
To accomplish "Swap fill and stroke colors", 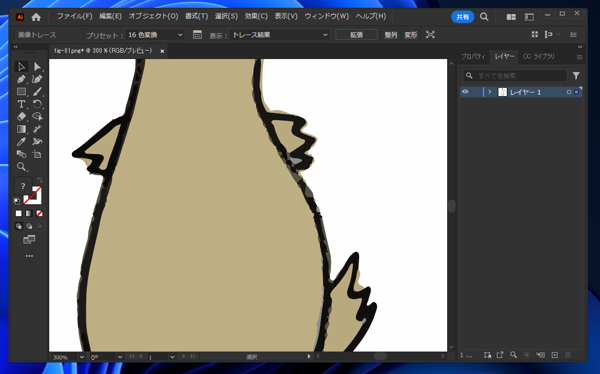I will [x=39, y=180].
